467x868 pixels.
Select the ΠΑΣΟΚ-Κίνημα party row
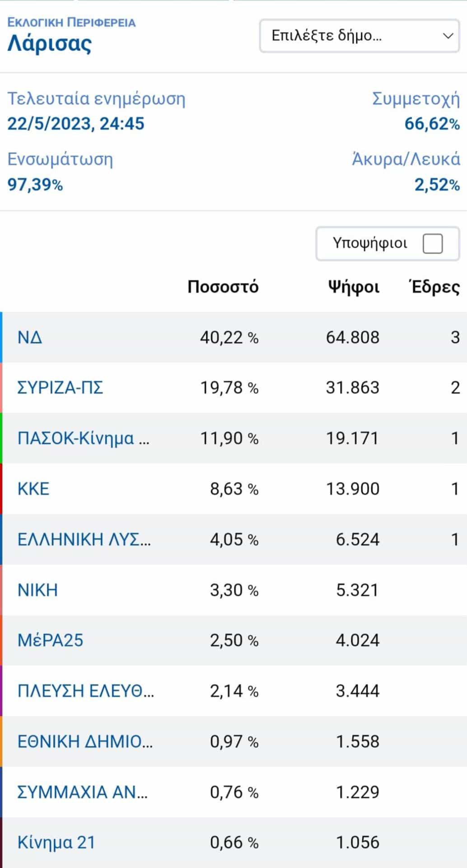[x=233, y=438]
